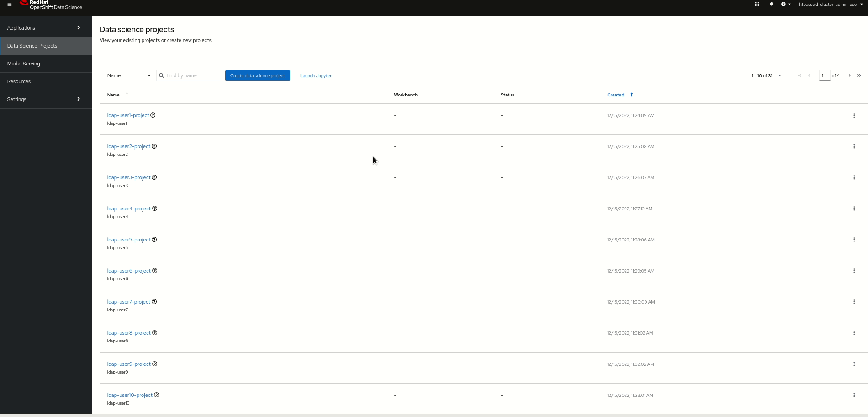Open kebab actions menu for ldap-user8-project

854,333
